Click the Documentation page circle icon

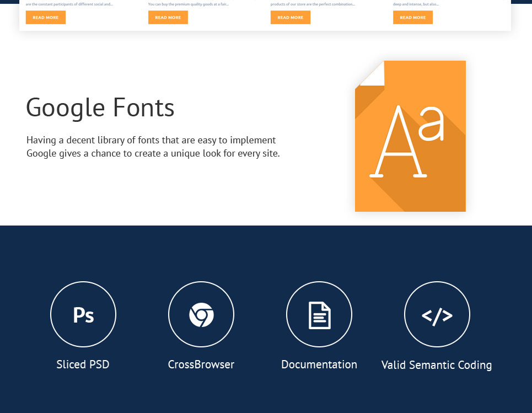coord(319,314)
